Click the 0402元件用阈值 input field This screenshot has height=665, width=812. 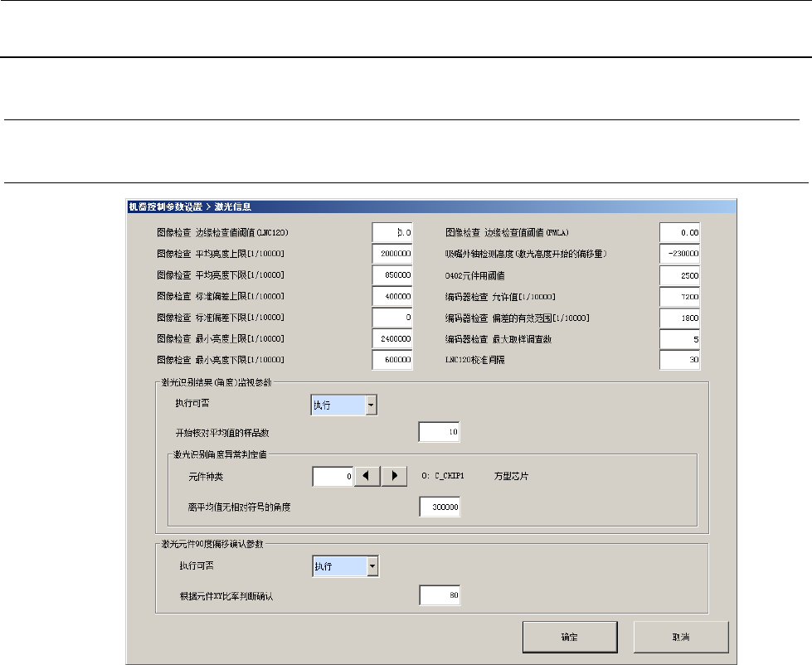pos(681,275)
